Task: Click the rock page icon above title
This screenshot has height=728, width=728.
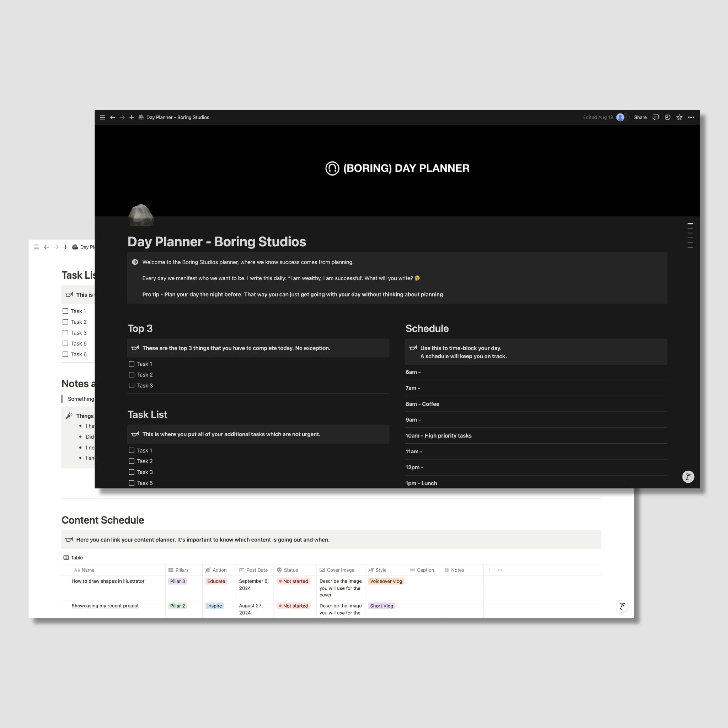Action: pyautogui.click(x=141, y=215)
